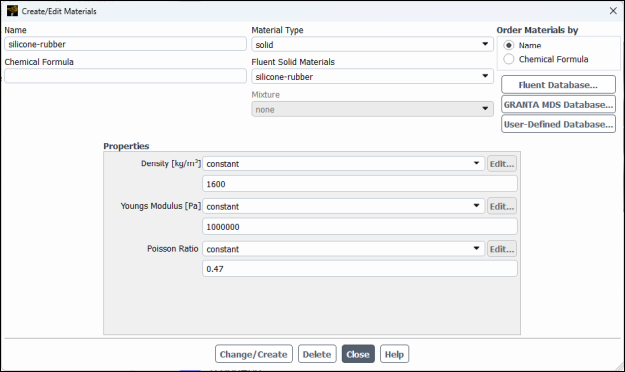Open User-Defined Database
The image size is (625, 372).
pyautogui.click(x=558, y=124)
